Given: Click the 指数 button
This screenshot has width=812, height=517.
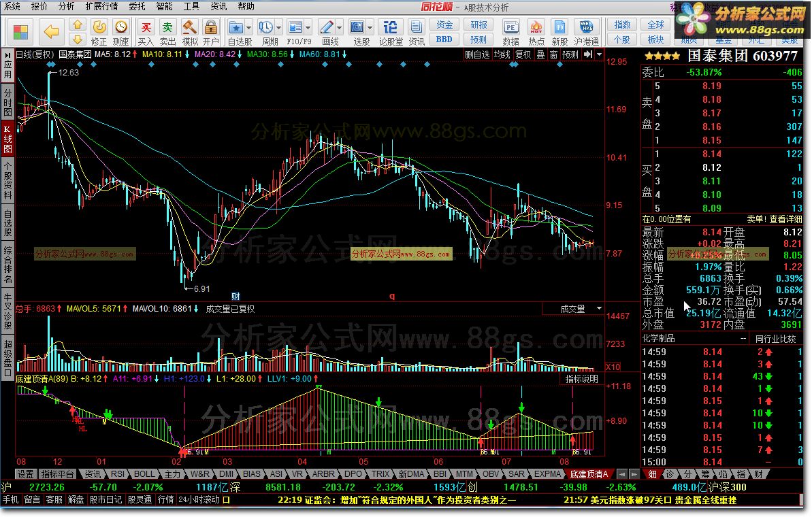Looking at the screenshot, I should (x=622, y=25).
